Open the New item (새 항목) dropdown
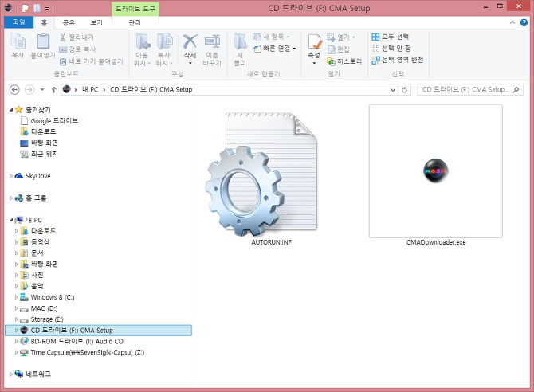Screen dimensions: 534x392 (x=272, y=37)
